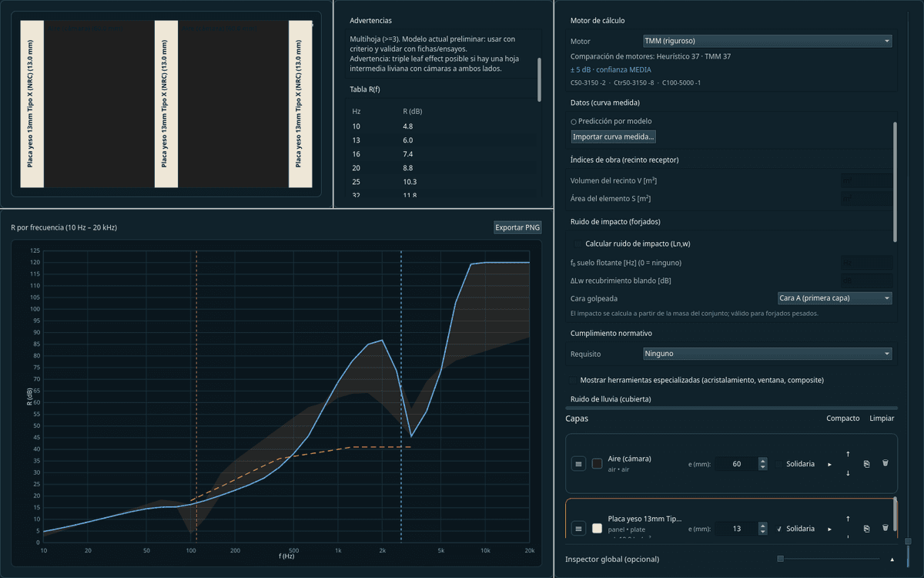The height and width of the screenshot is (578, 924).
Task: Click the Área del elemento S field
Action: (x=866, y=200)
